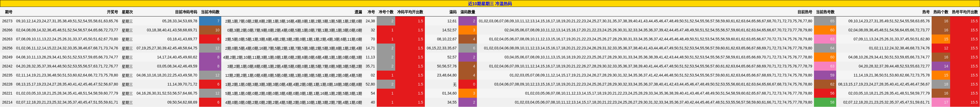Click the 当前冷码数 column header

click(x=210, y=12)
